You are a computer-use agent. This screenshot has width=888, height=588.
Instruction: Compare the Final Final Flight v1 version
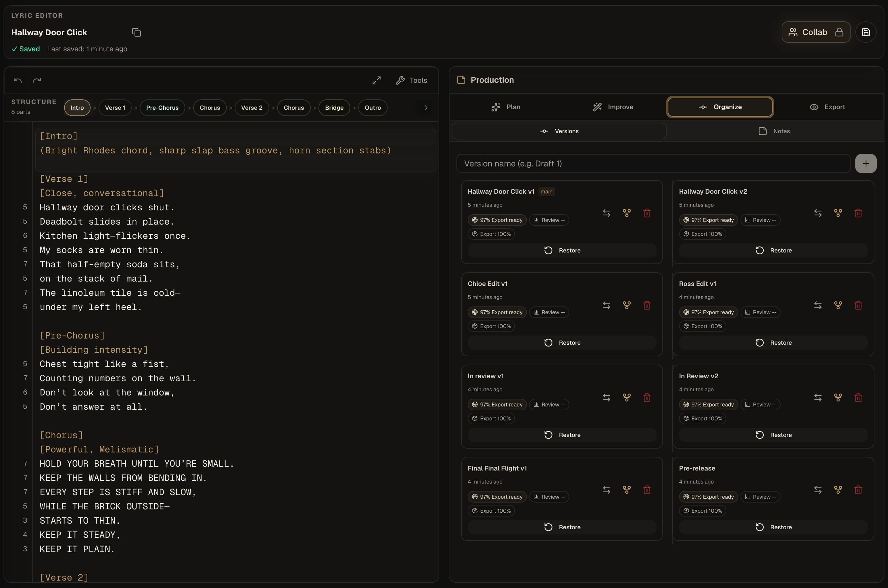(607, 490)
